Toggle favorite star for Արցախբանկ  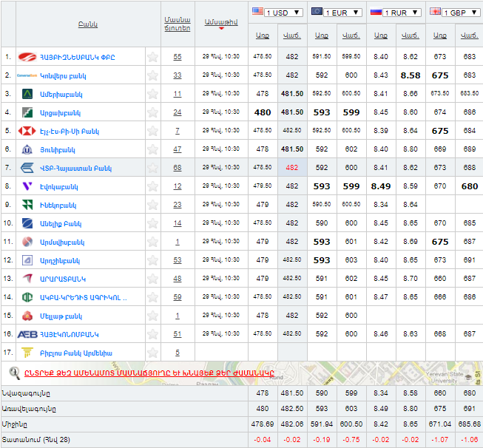click(152, 112)
